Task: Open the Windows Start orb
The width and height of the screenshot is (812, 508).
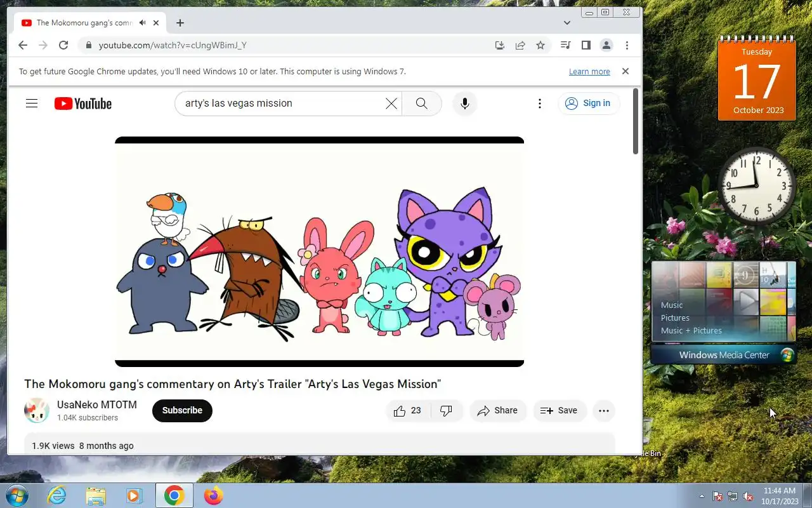Action: tap(16, 495)
